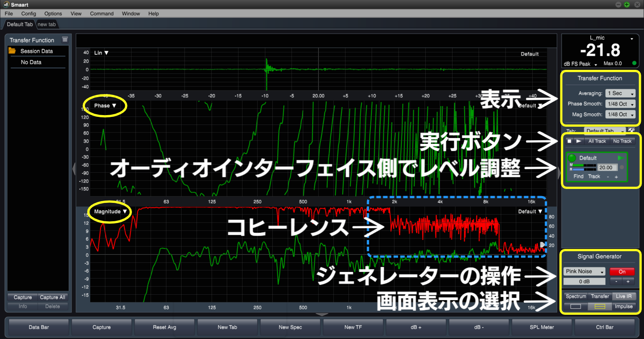Start the Default measurement with green arrow
The height and width of the screenshot is (339, 644).
tap(621, 158)
